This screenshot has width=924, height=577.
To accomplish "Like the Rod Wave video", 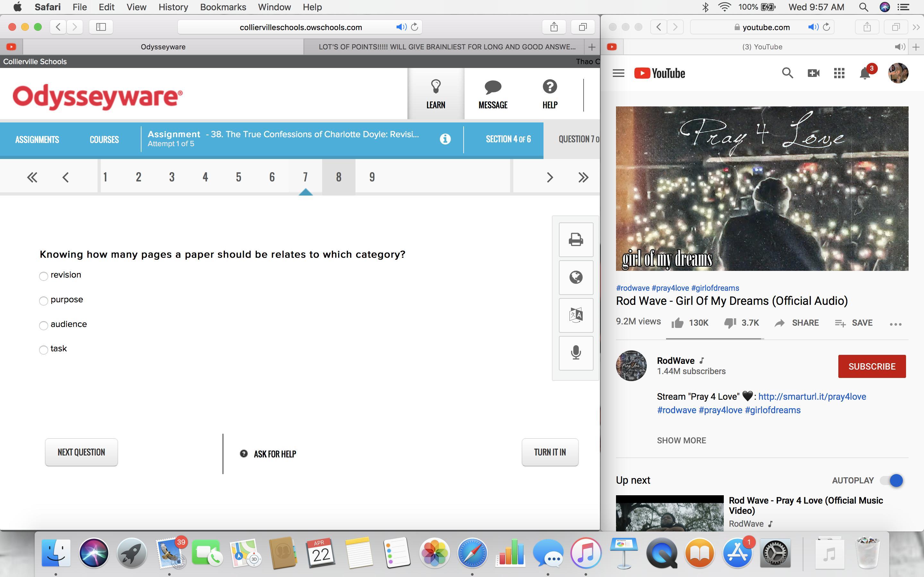I will (x=678, y=323).
